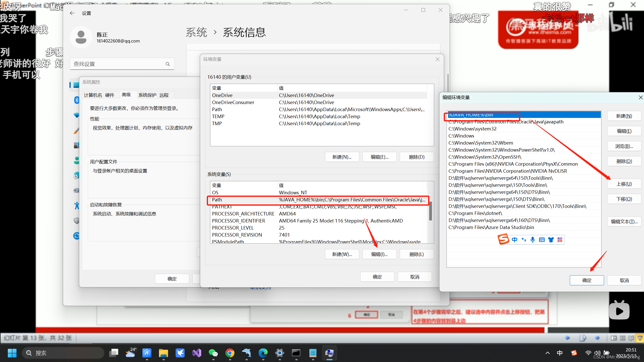
Task: Click the 下移(O) button
Action: (x=624, y=199)
